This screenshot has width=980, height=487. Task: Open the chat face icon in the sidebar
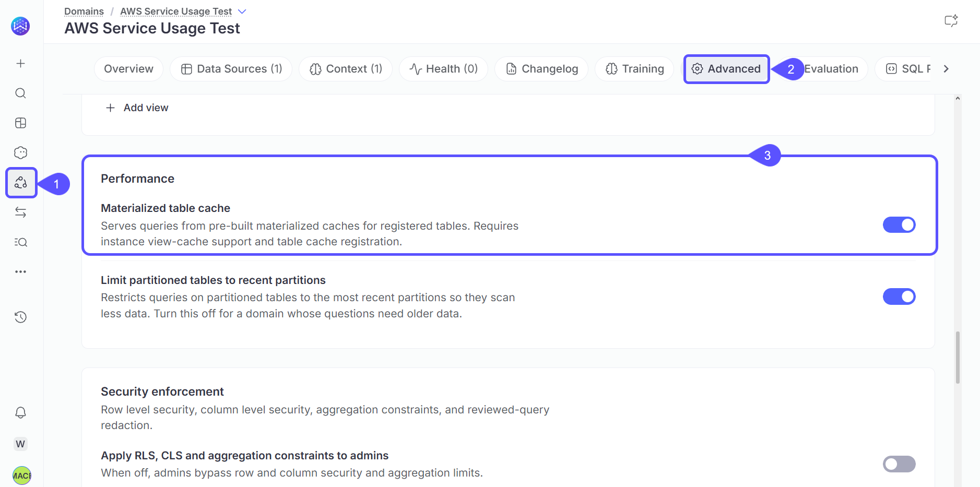coord(20,152)
